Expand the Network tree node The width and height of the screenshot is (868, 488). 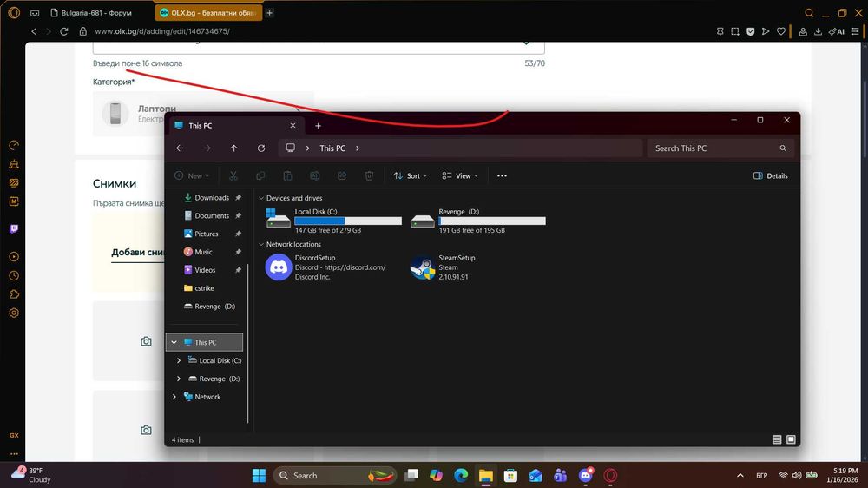pos(174,397)
